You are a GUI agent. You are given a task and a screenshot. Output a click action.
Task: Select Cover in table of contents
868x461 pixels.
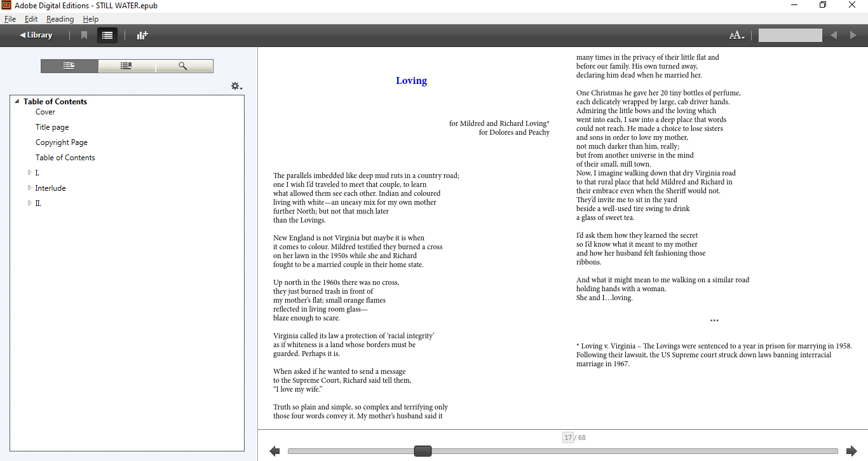[x=45, y=112]
